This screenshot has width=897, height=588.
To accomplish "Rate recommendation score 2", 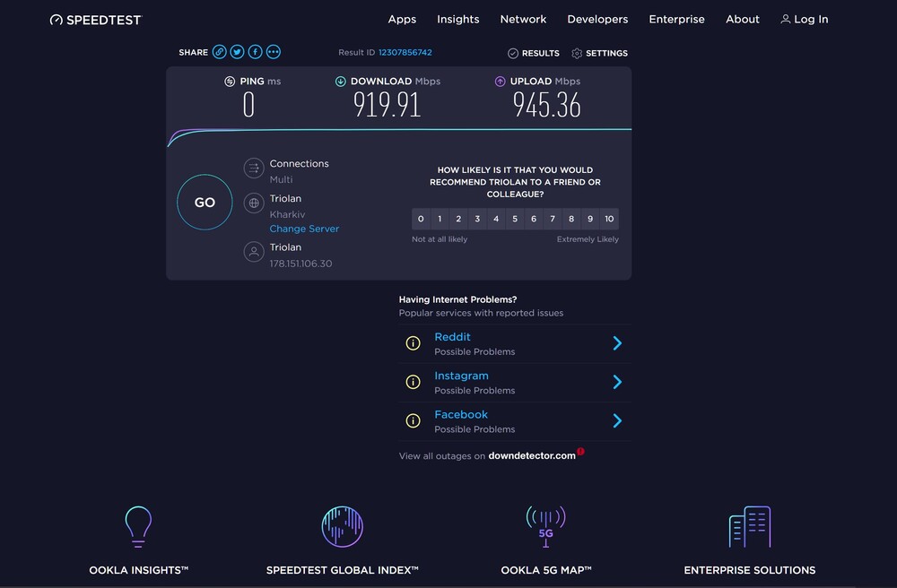I will (x=458, y=219).
